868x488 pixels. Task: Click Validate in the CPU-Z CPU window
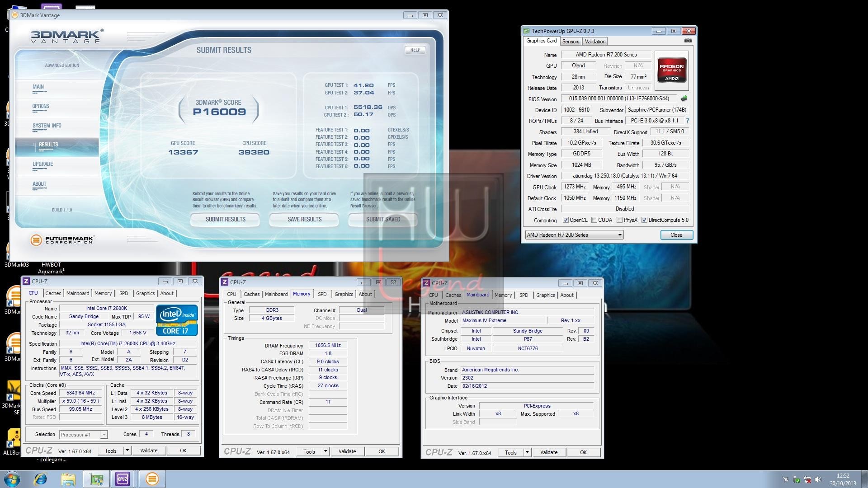(149, 450)
